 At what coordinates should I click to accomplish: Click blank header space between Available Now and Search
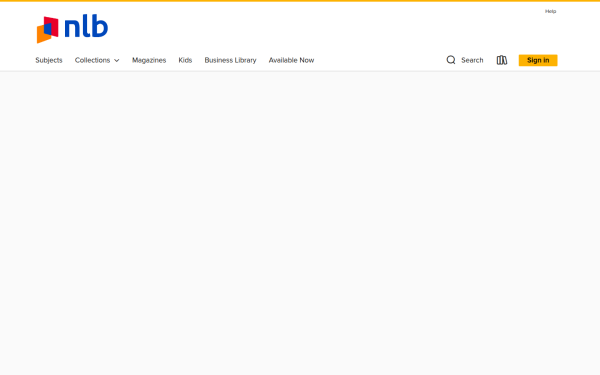(380, 60)
